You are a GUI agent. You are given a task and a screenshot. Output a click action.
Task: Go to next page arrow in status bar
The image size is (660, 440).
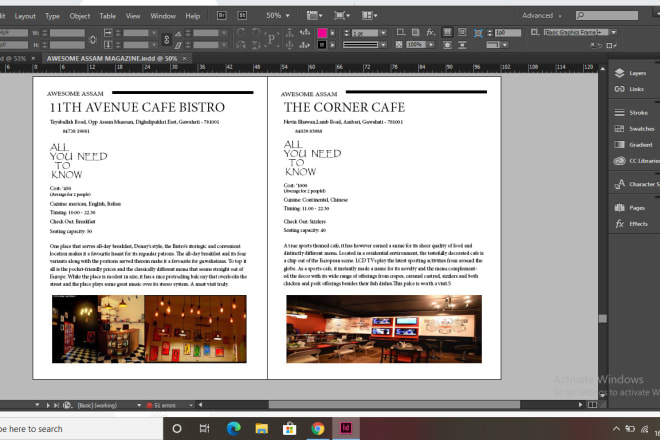(x=48, y=405)
